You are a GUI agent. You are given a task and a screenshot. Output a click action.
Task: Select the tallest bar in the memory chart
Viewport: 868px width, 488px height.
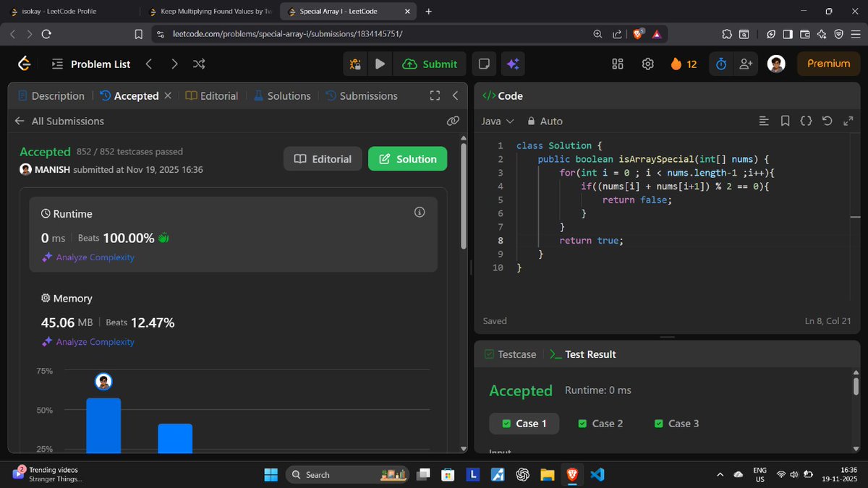pos(103,423)
